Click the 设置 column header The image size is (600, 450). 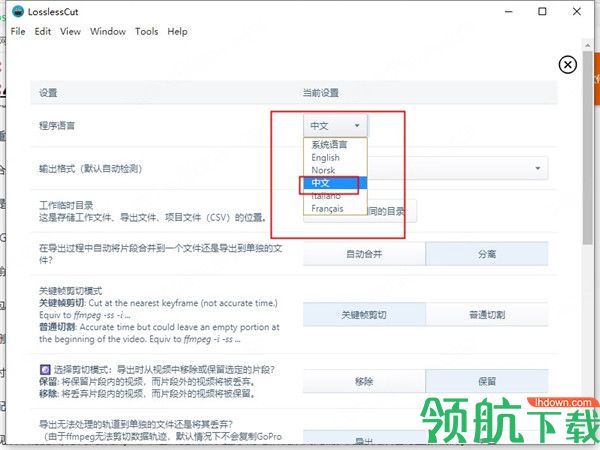pos(48,93)
